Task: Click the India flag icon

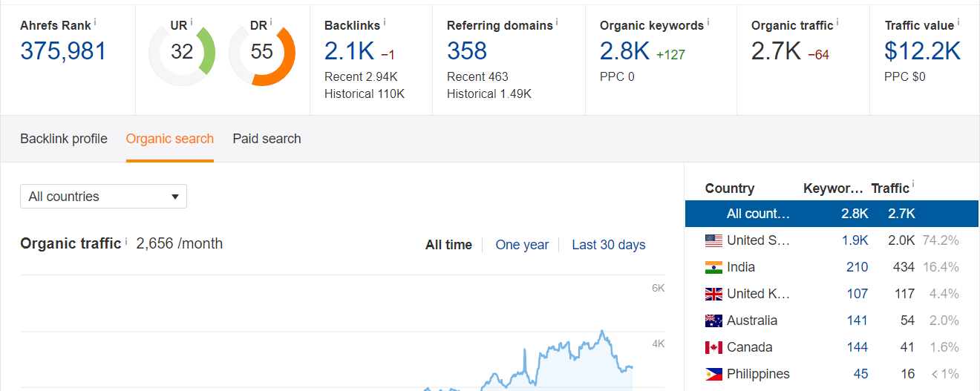Action: [x=713, y=267]
